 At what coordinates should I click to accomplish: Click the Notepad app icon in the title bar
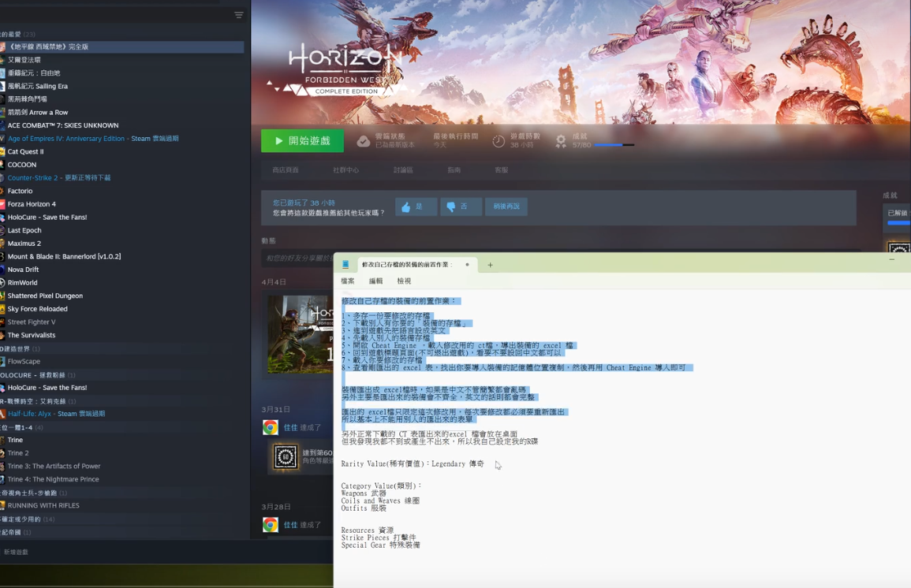point(345,265)
